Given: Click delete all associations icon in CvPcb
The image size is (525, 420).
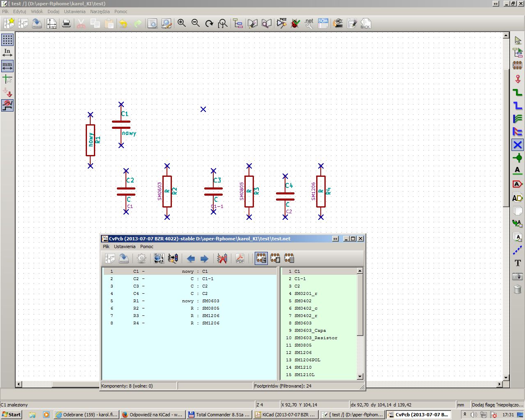Looking at the screenshot, I should point(222,258).
